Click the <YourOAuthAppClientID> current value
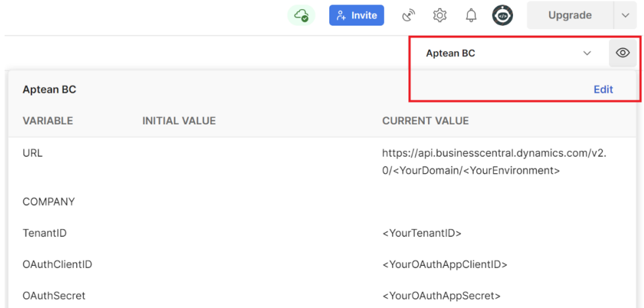 click(444, 265)
